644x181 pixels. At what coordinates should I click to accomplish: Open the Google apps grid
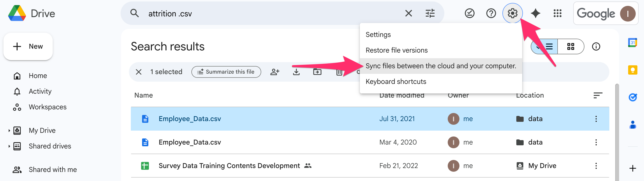tap(557, 13)
